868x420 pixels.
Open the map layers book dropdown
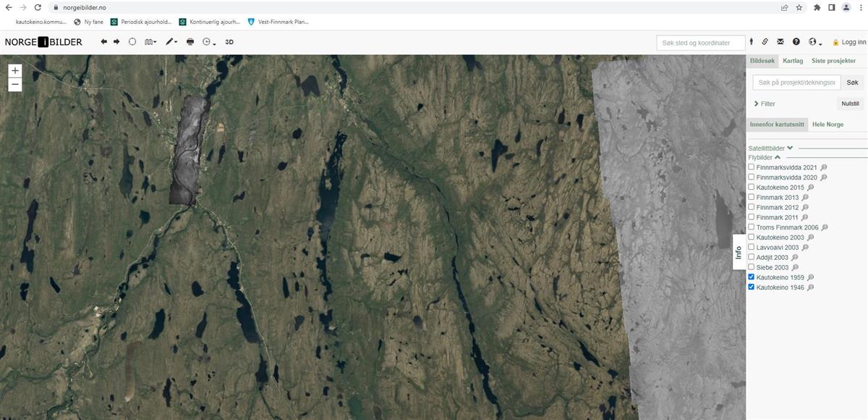(151, 42)
